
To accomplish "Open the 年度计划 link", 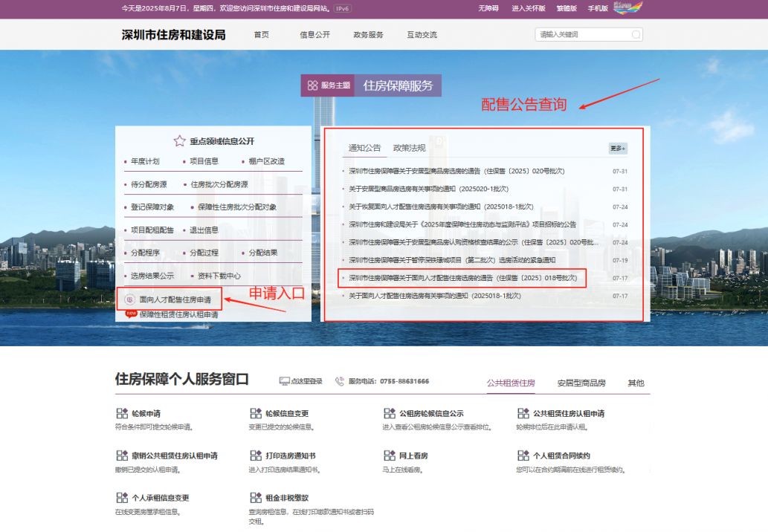I will pyautogui.click(x=145, y=161).
